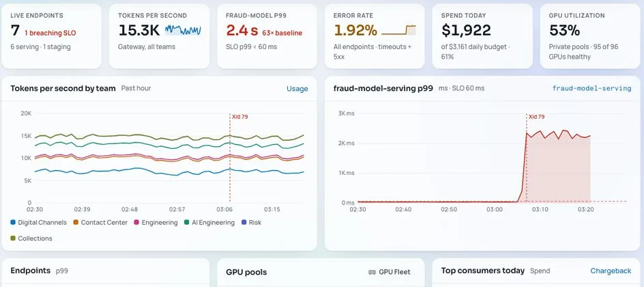Click the 'ms · SLO 60 ms' label
644x287 pixels.
click(461, 88)
